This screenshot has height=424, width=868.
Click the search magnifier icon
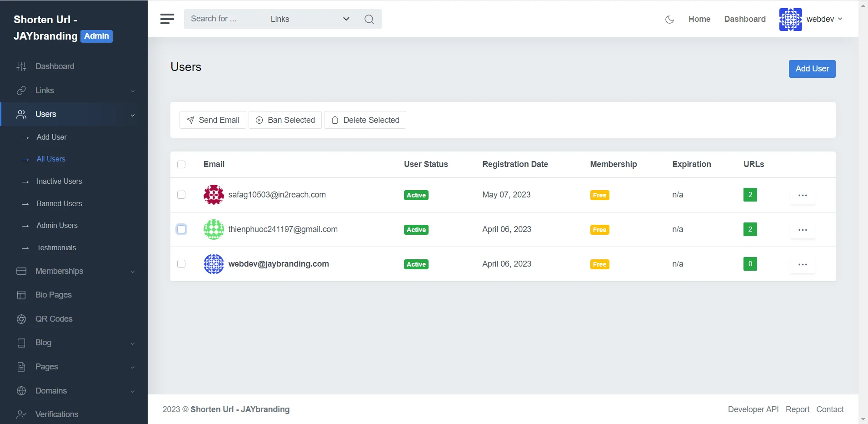point(369,19)
